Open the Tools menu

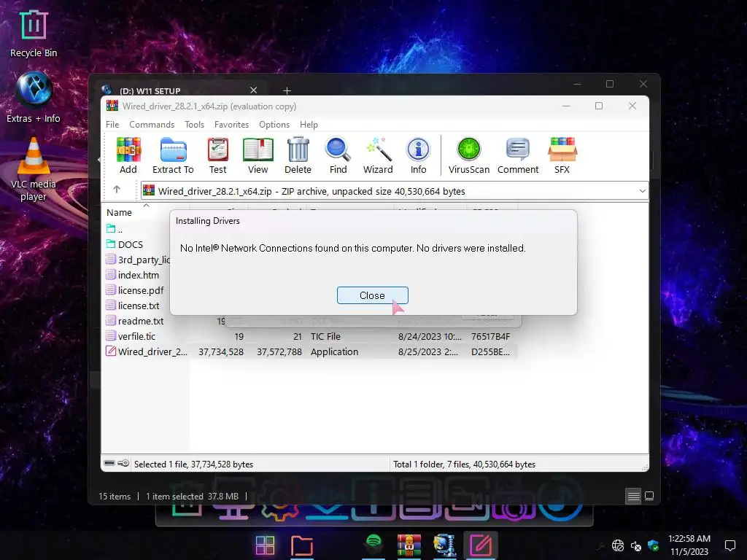[x=194, y=124]
